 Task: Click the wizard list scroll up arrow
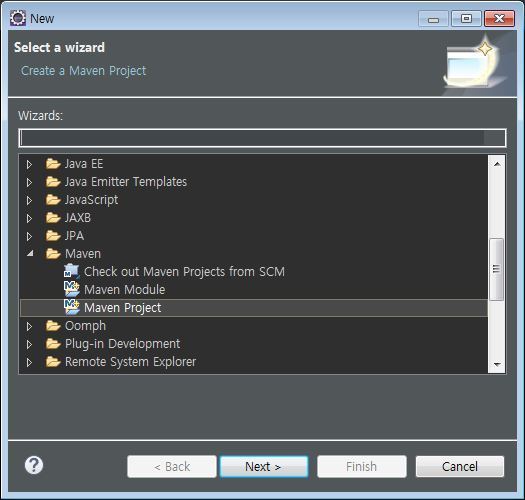497,164
